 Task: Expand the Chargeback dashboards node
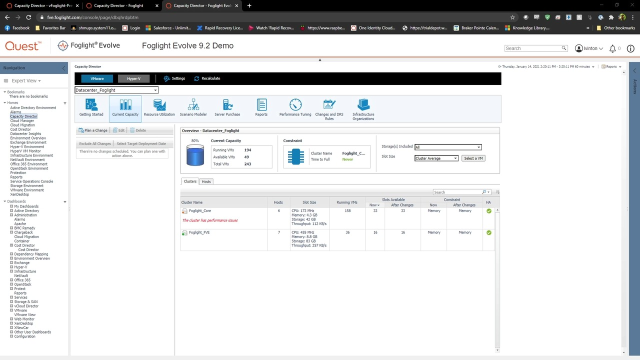[11, 232]
